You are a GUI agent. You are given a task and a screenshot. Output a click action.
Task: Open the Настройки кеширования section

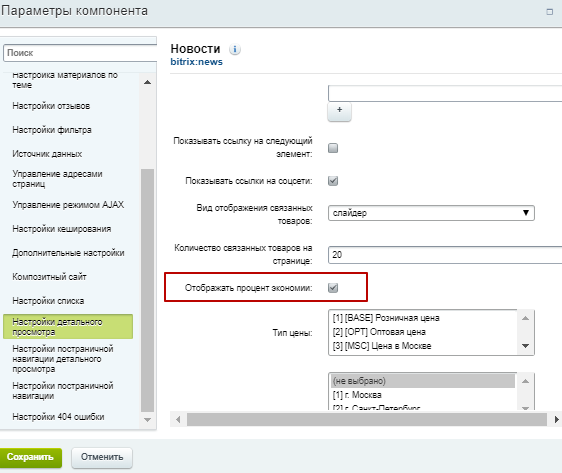pyautogui.click(x=62, y=229)
